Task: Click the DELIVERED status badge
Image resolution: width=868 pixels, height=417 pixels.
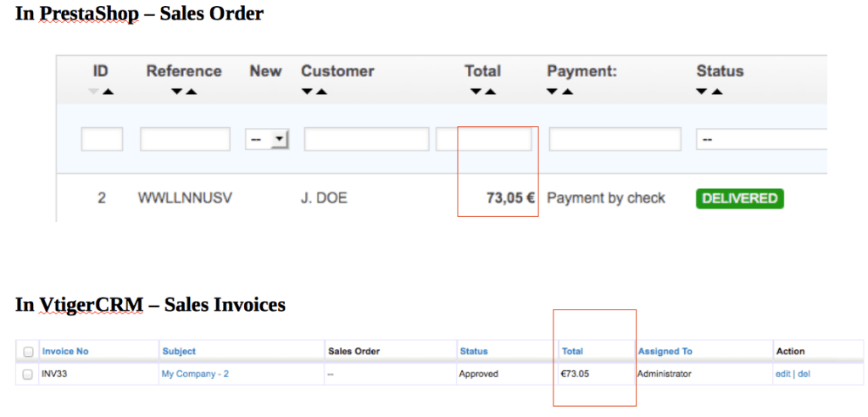Action: (x=739, y=199)
